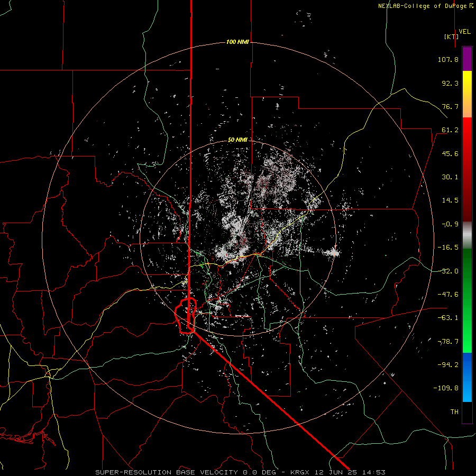Click the 107.8 value on velocity scale

click(x=448, y=59)
